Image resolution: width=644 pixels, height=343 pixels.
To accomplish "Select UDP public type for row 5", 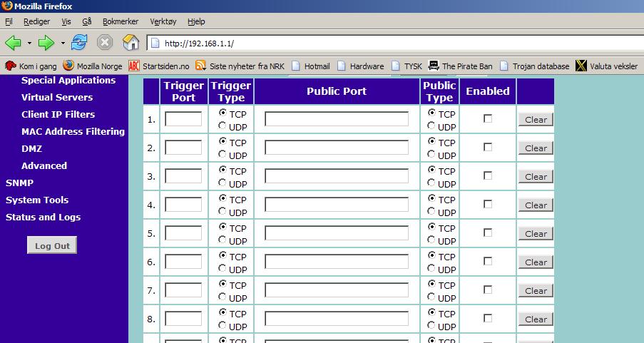I will click(x=431, y=240).
